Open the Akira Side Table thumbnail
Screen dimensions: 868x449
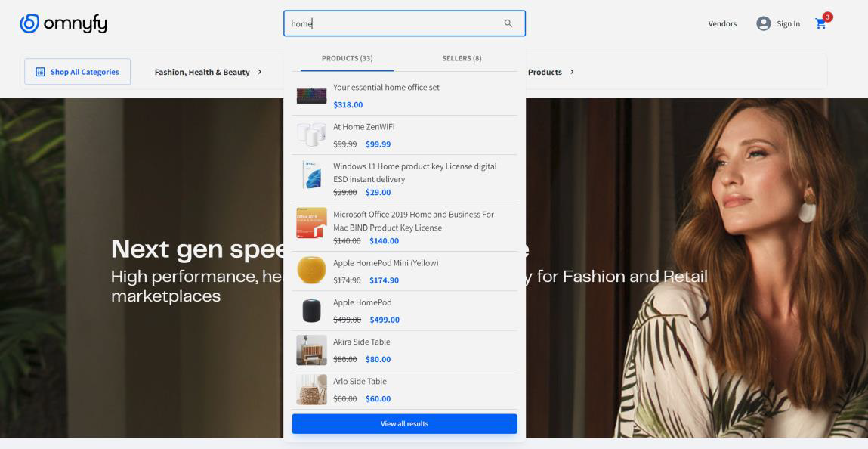pos(311,350)
